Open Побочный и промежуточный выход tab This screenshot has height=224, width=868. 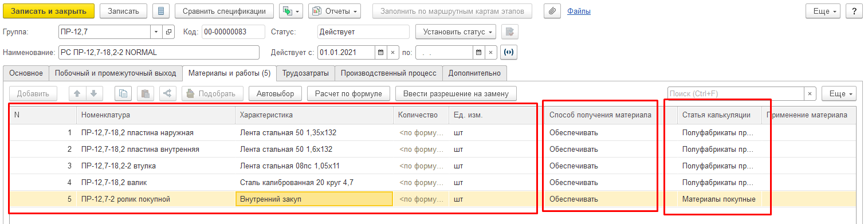pyautogui.click(x=116, y=73)
